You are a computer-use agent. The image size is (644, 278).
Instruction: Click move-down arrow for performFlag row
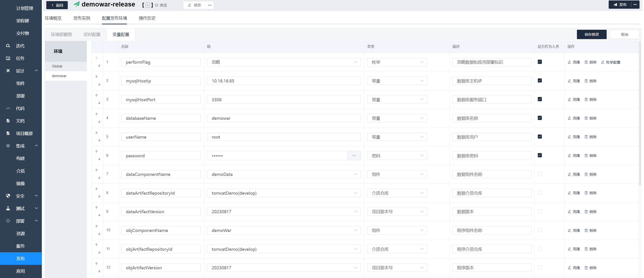click(x=99, y=65)
